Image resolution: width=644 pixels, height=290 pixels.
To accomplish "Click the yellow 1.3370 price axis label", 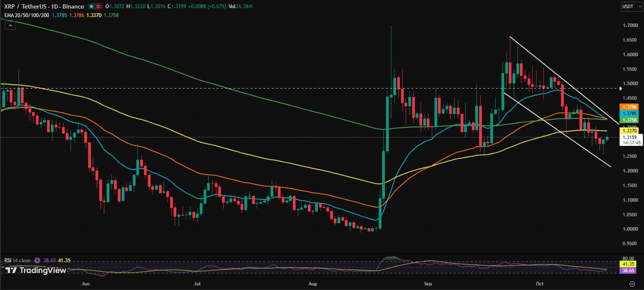I will [x=628, y=130].
